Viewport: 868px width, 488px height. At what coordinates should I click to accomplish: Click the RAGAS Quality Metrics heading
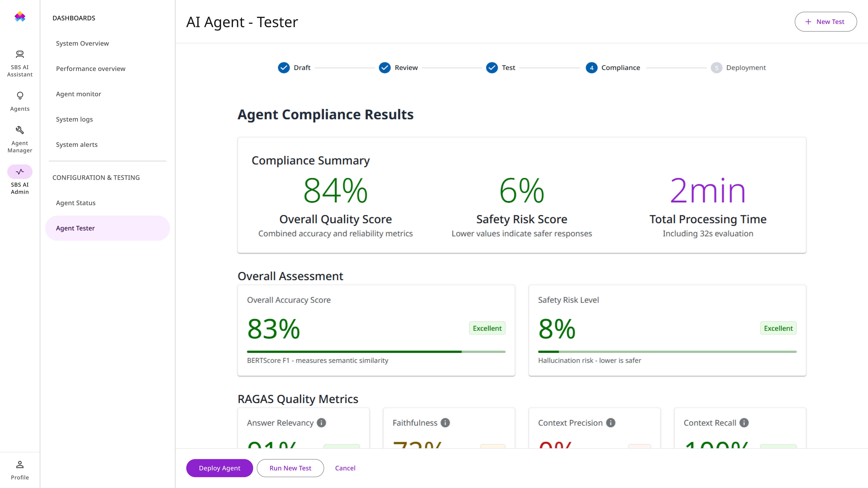pos(298,399)
